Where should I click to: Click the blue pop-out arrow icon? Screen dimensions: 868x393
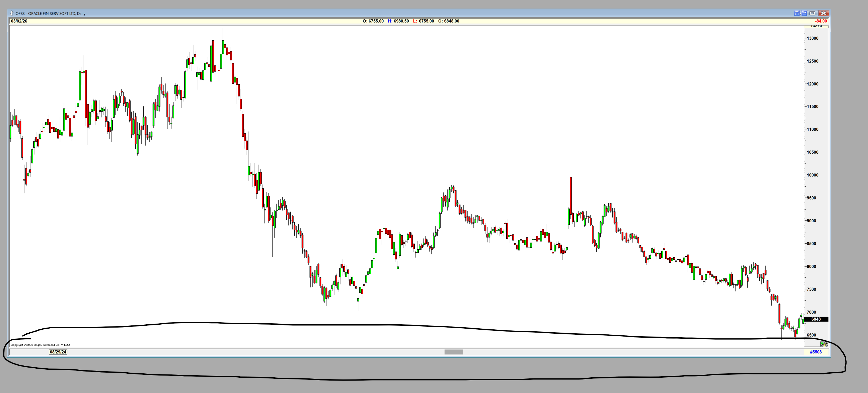[804, 13]
